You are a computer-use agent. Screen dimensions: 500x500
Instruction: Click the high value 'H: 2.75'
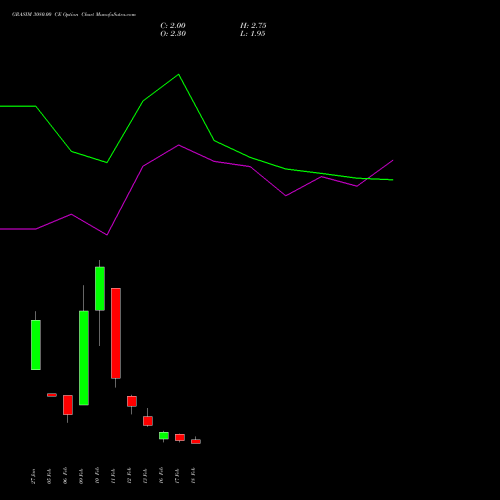(x=253, y=26)
